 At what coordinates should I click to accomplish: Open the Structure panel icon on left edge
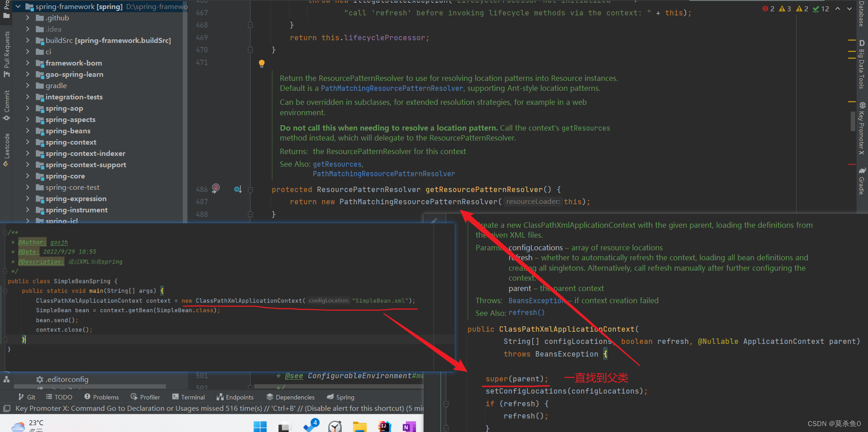pos(6,379)
